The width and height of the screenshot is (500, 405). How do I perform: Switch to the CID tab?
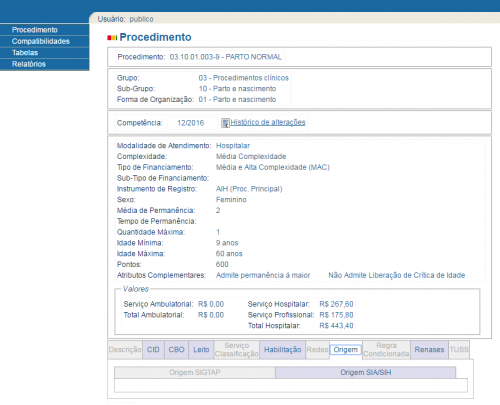pyautogui.click(x=153, y=350)
